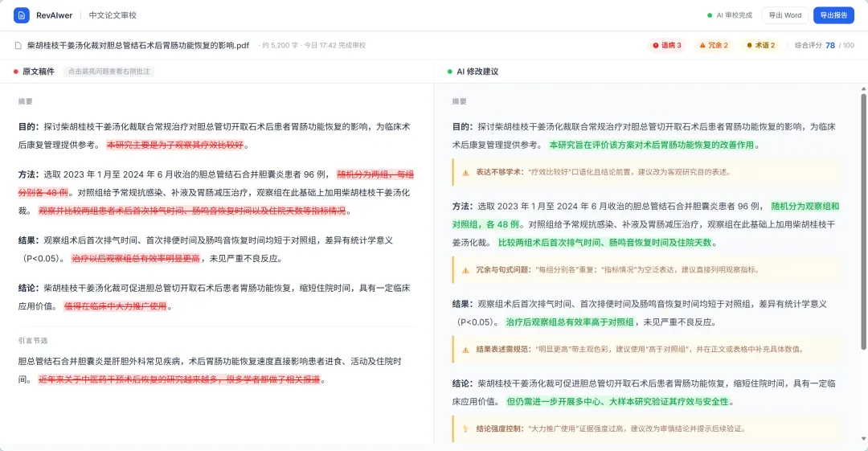Click struck-through text 值得在临床中大力推广使用
This screenshot has height=451, width=868.
115,306
